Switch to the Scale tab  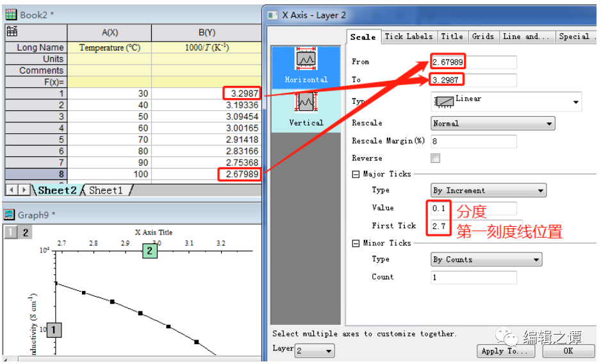pos(363,37)
